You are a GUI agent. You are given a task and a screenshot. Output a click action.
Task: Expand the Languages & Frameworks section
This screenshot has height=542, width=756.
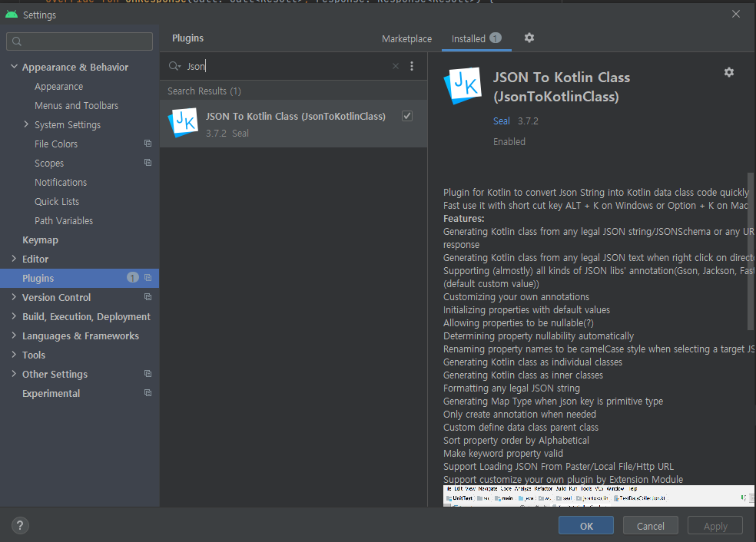click(x=14, y=335)
